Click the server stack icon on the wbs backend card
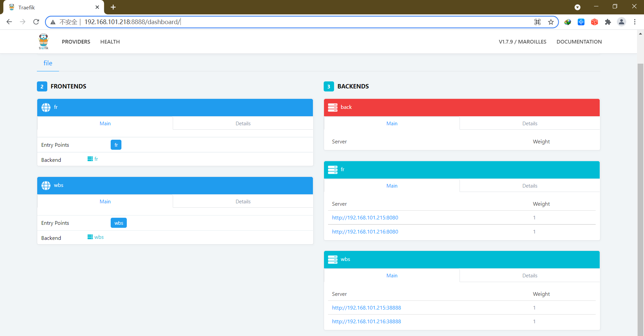Image resolution: width=644 pixels, height=336 pixels. pyautogui.click(x=333, y=259)
